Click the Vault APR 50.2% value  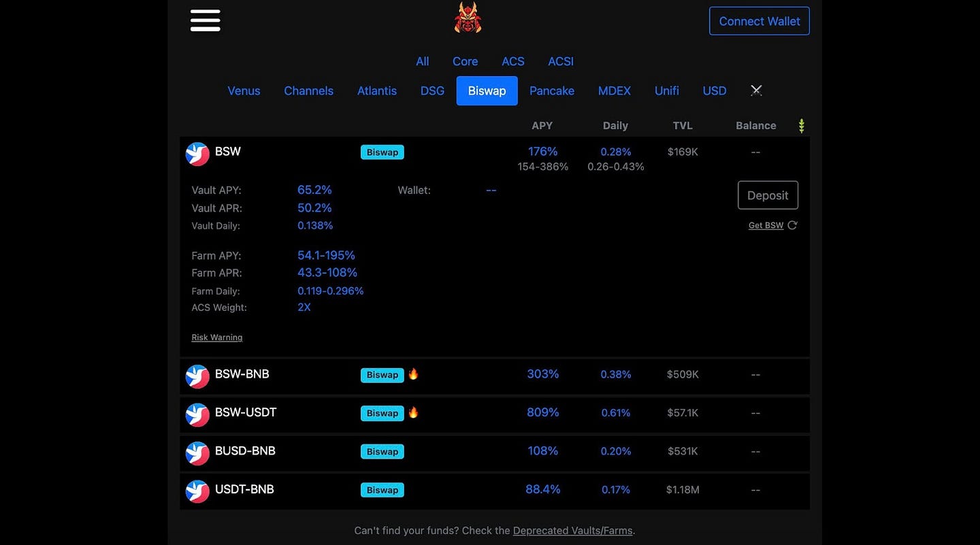314,208
